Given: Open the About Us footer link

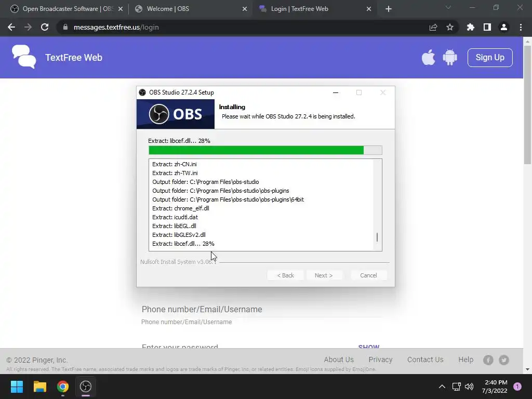Looking at the screenshot, I should click(339, 360).
